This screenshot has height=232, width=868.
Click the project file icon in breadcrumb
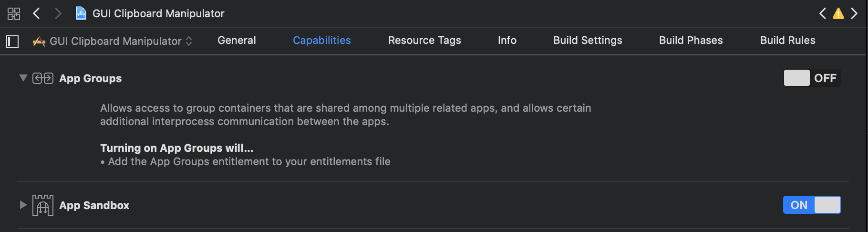click(x=81, y=13)
